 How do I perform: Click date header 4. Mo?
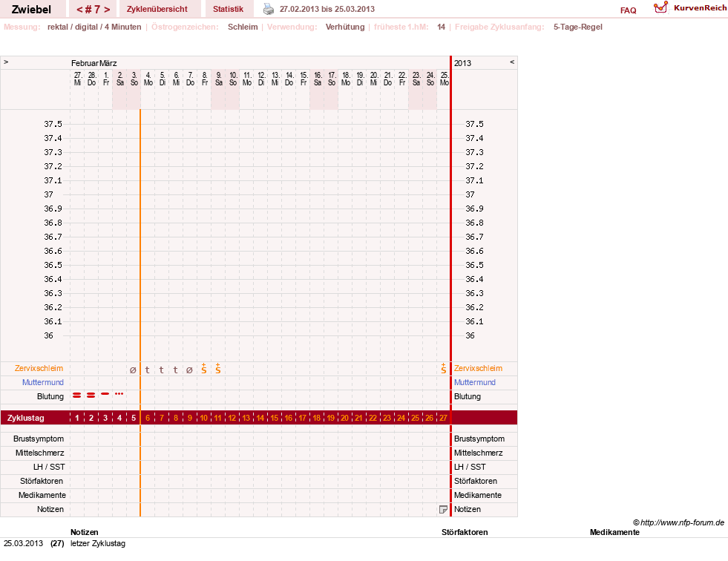point(148,79)
